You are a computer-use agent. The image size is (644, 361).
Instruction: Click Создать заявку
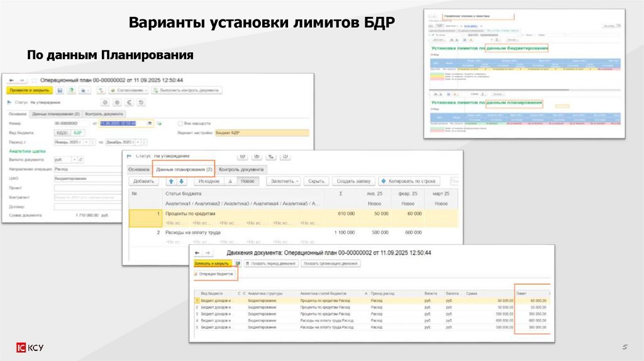coord(353,181)
